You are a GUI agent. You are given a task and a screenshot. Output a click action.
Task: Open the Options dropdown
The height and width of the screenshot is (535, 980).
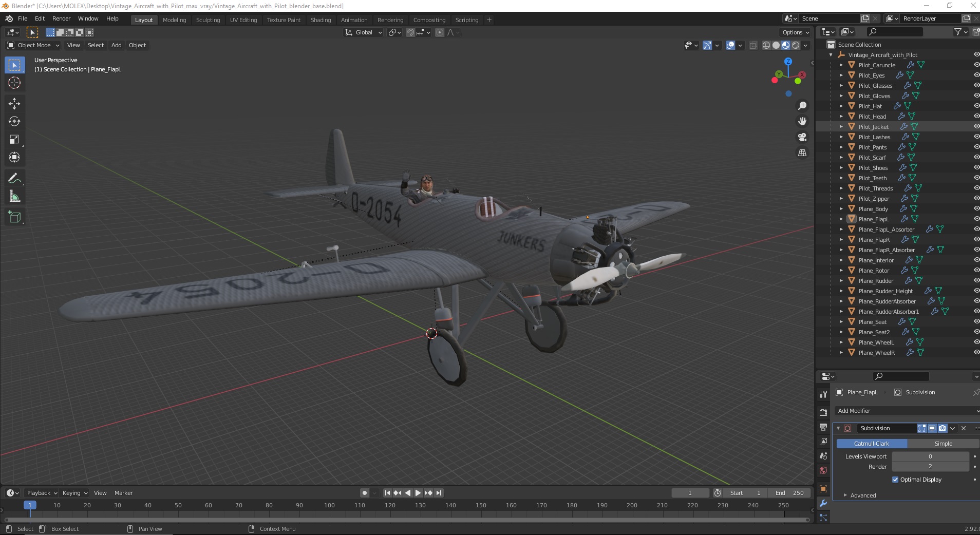coord(796,32)
